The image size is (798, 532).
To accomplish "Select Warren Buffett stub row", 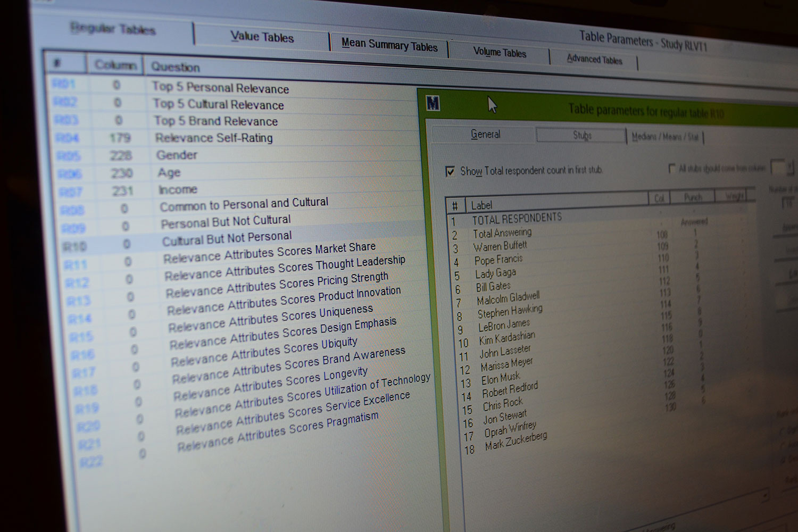I will (x=500, y=246).
